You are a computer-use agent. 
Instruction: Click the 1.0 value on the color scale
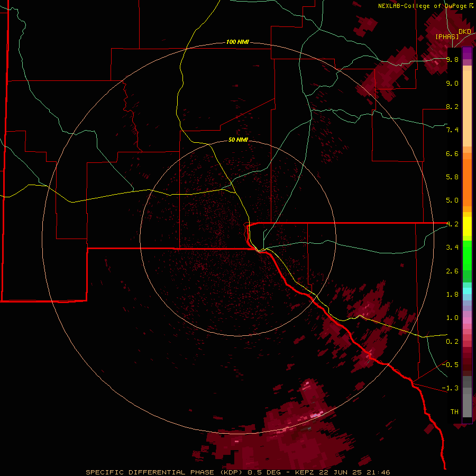452,318
